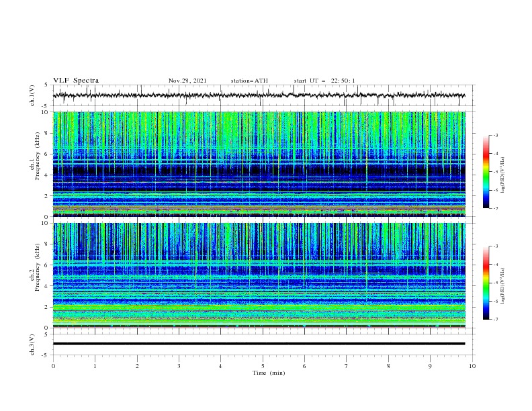532x411 pixels.
Task: Click the ch.1 spectrogram panel
Action: coord(259,164)
